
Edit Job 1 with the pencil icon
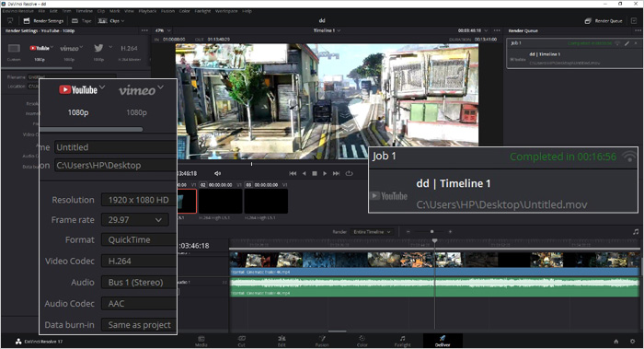pos(627,42)
